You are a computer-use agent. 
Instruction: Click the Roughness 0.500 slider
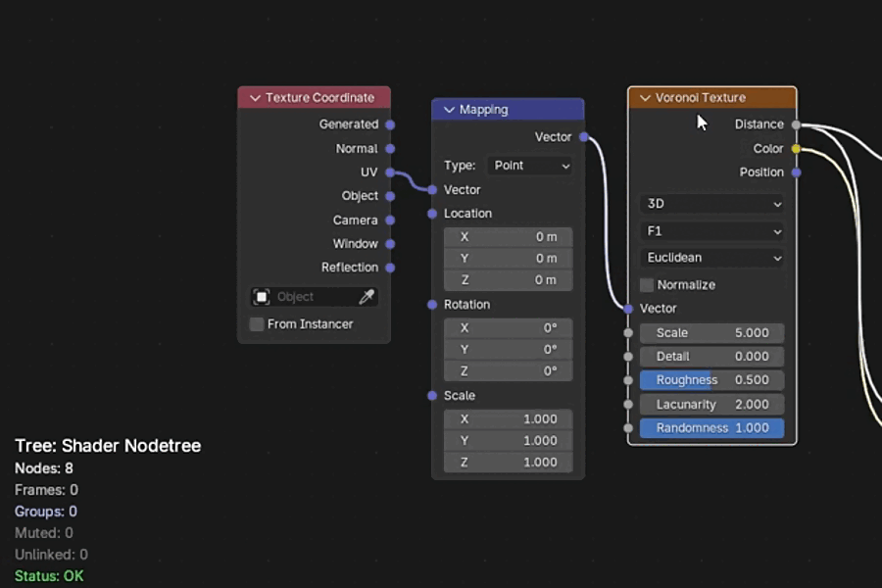pyautogui.click(x=712, y=380)
